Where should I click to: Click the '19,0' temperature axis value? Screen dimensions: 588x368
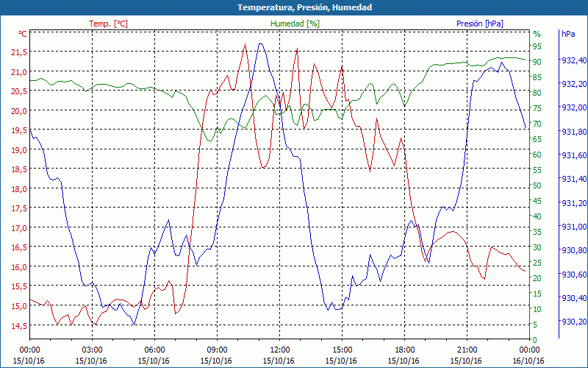[19, 150]
